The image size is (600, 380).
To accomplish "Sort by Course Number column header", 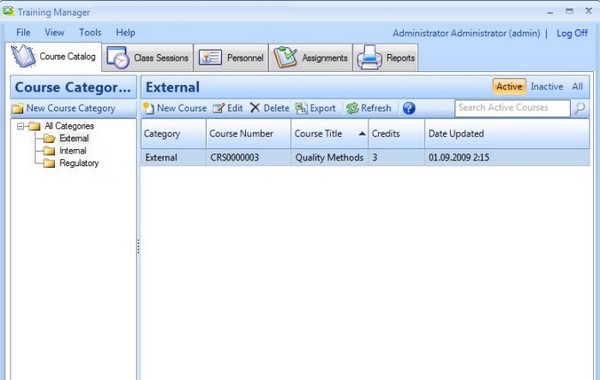I will pyautogui.click(x=249, y=134).
